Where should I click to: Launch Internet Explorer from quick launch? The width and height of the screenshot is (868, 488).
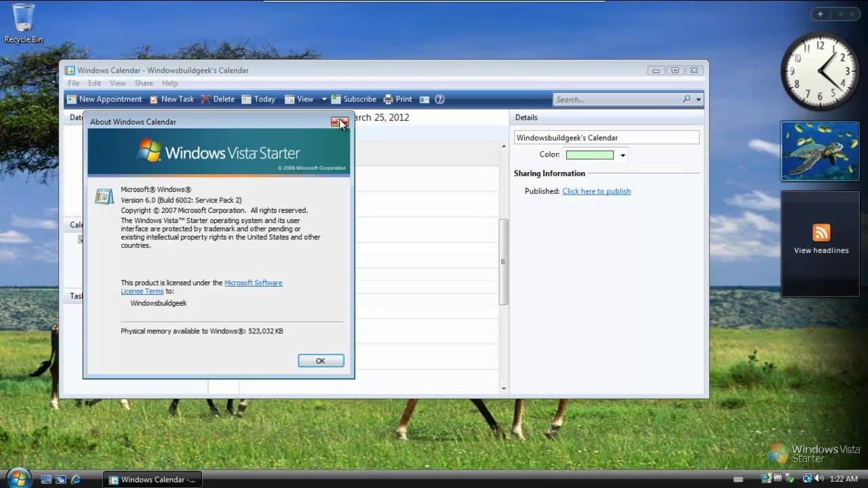coord(76,479)
